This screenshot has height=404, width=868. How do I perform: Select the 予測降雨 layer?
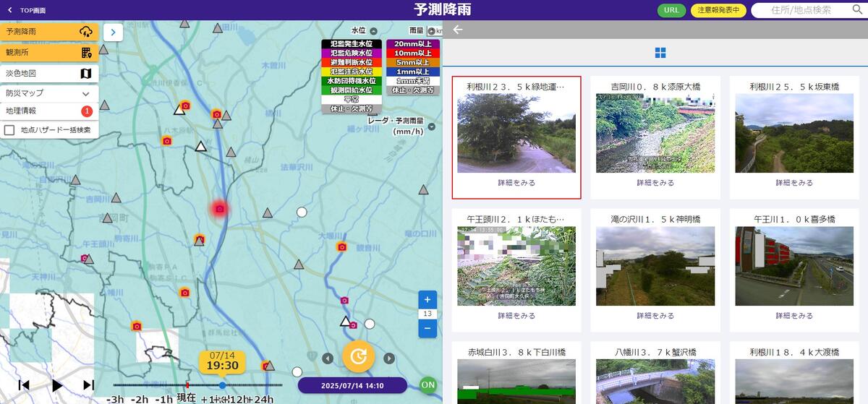pos(49,32)
